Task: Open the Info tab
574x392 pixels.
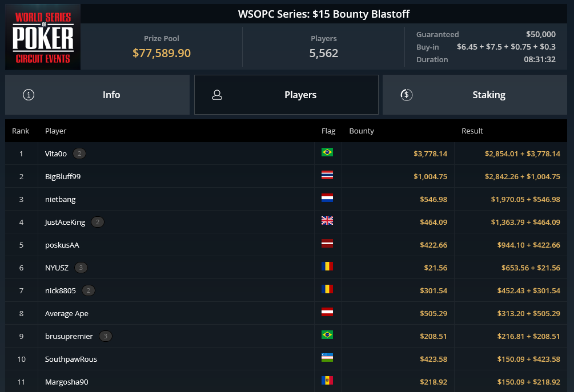Action: point(97,95)
